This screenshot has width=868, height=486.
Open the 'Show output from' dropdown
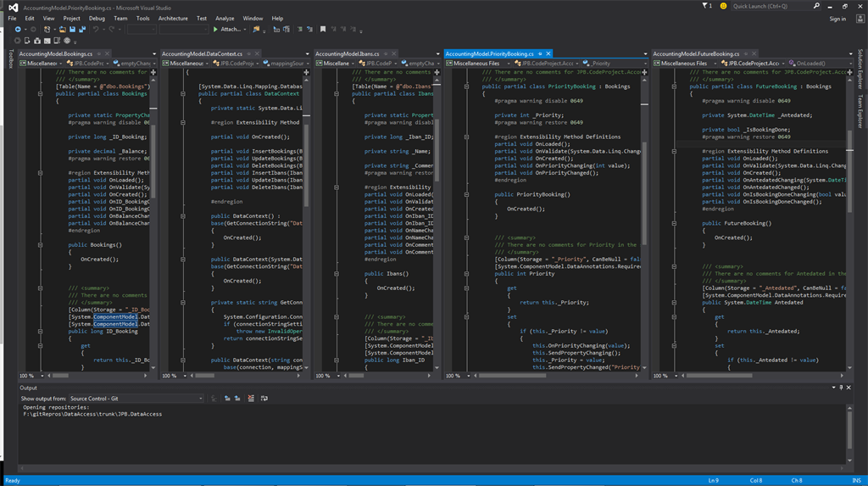(x=136, y=398)
